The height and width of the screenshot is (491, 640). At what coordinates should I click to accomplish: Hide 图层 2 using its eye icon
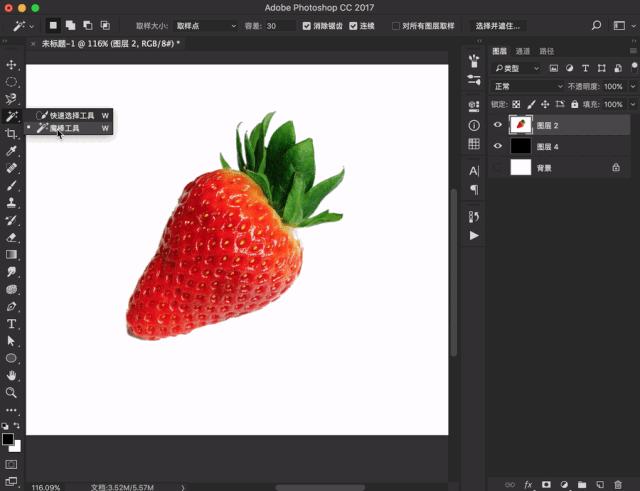point(498,125)
